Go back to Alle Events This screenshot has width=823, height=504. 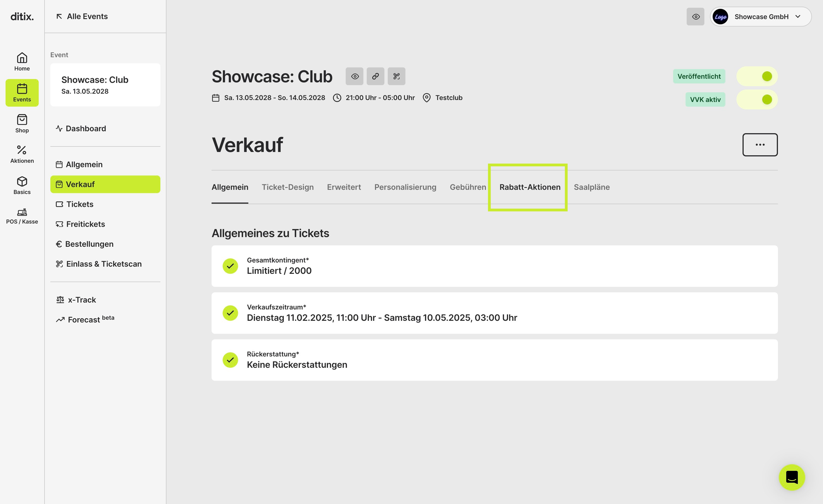coord(82,16)
